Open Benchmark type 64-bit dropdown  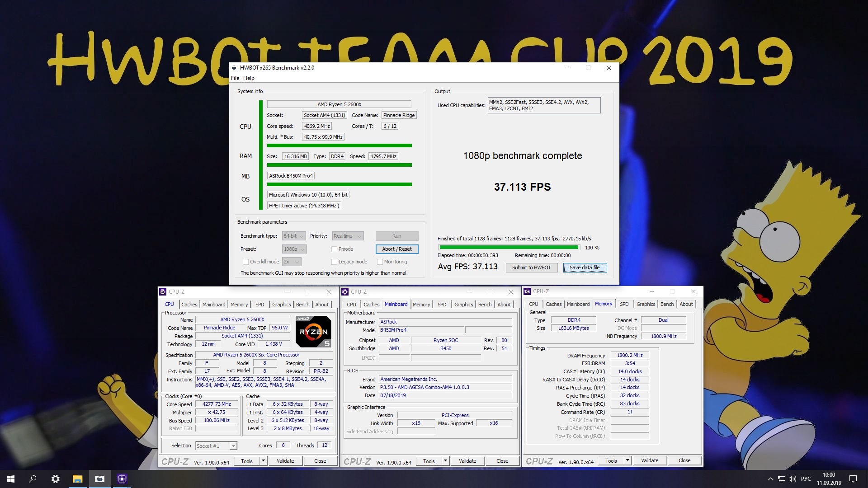tap(294, 236)
